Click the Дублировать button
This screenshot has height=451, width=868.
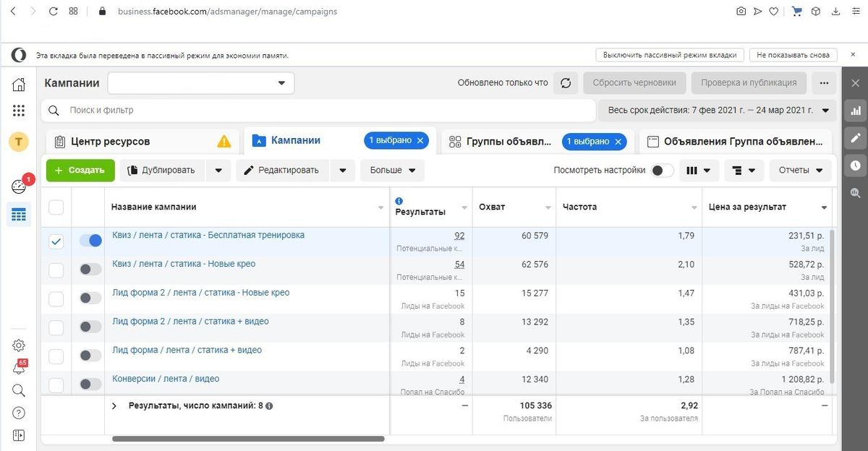coord(163,171)
